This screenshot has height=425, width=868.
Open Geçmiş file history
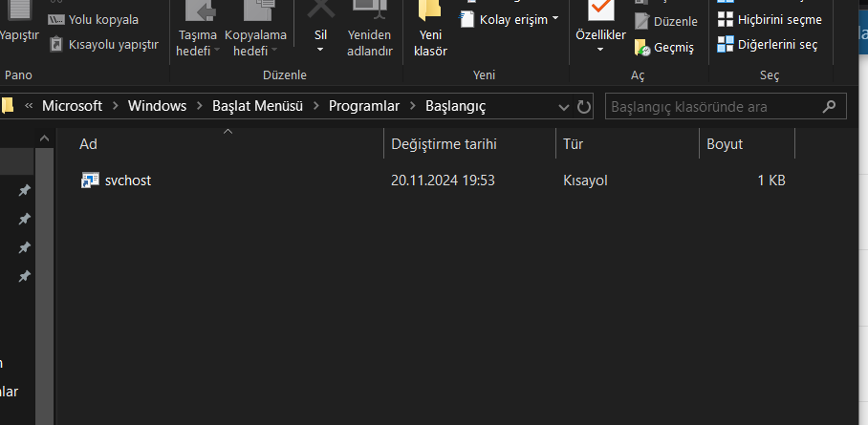[663, 48]
